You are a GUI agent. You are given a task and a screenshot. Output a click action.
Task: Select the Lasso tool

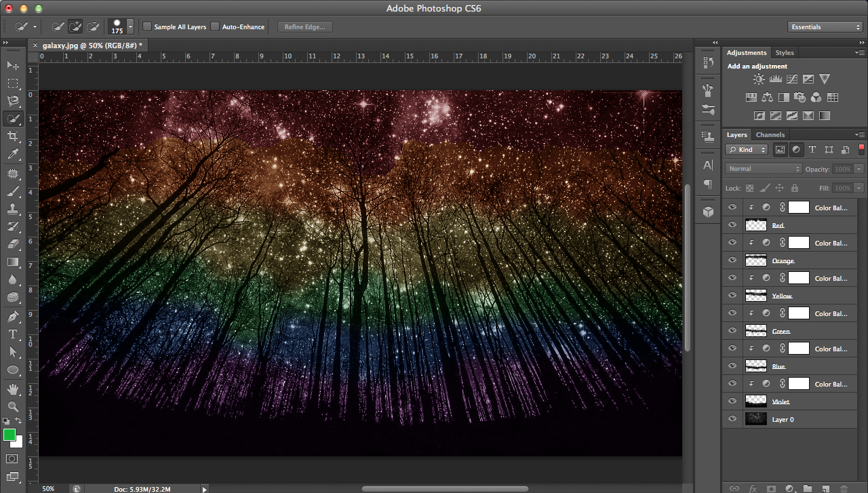13,100
